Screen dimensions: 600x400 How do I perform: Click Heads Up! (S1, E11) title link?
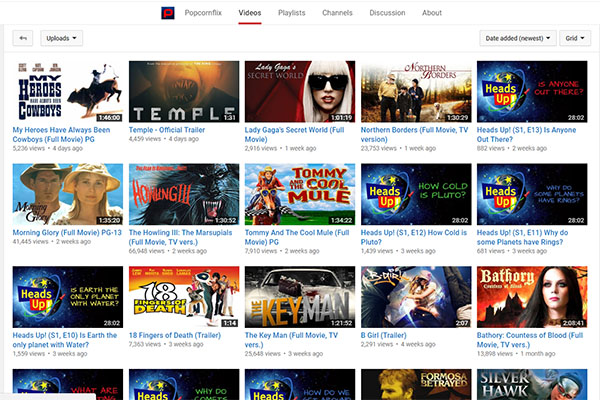522,237
